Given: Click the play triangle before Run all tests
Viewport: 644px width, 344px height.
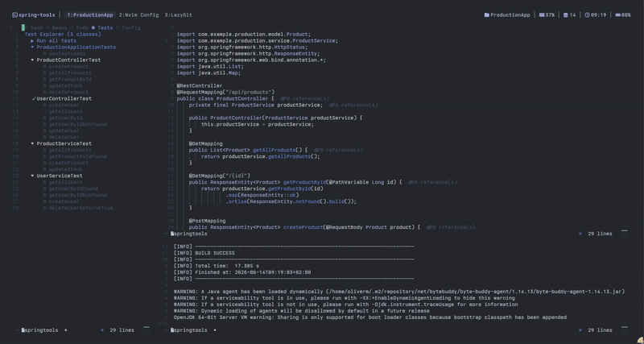Looking at the screenshot, I should click(32, 41).
